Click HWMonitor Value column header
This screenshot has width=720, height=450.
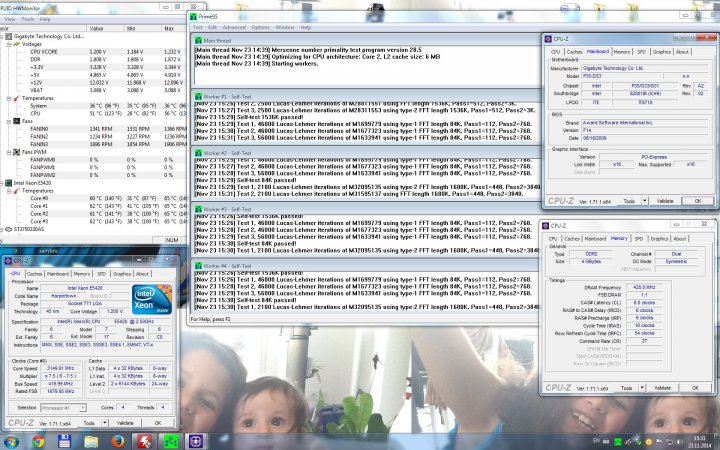point(106,28)
